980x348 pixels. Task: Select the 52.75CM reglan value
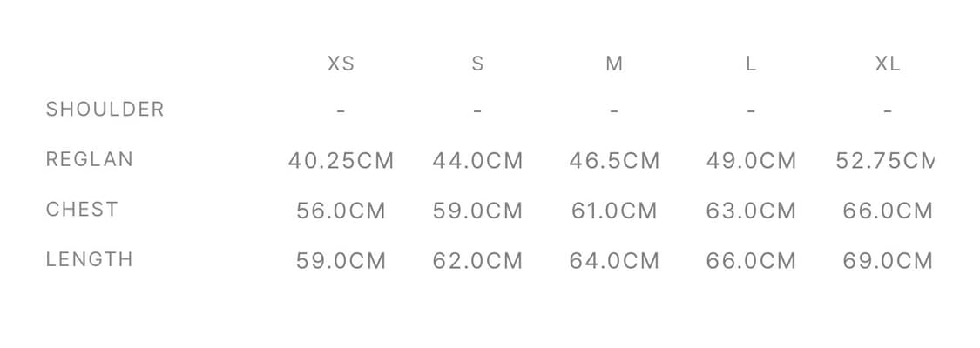[x=885, y=161]
